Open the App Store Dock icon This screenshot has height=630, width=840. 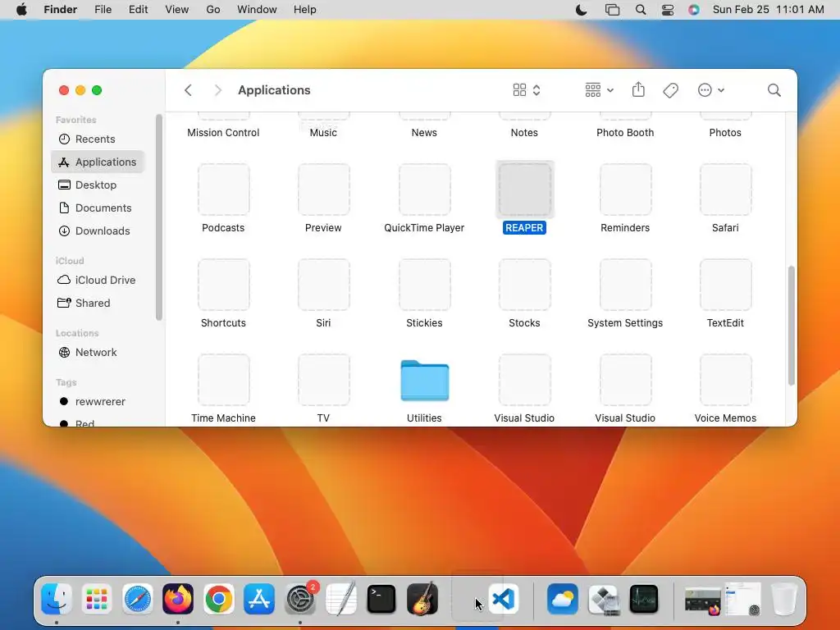click(259, 598)
